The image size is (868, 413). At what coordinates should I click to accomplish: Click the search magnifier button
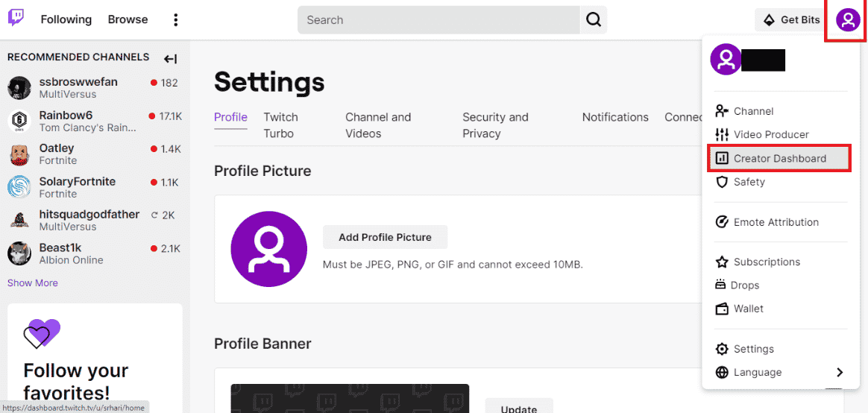(x=594, y=20)
